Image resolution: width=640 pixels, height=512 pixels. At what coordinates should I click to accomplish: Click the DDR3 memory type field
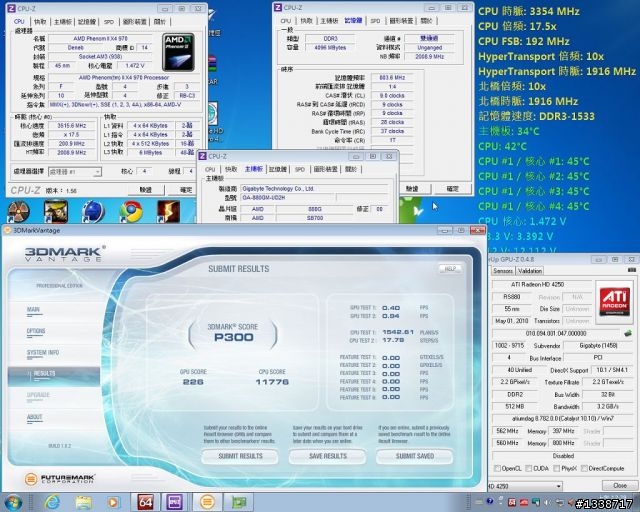[x=330, y=38]
